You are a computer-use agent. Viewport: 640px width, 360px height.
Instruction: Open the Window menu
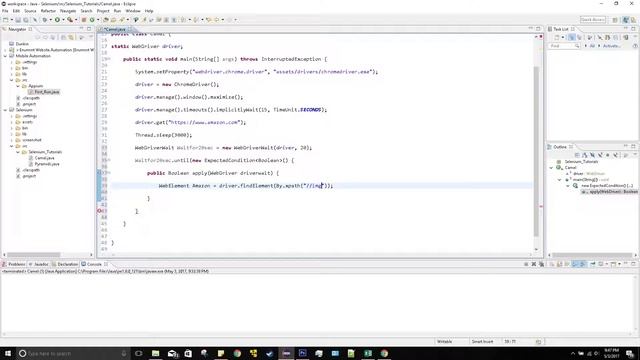[133, 11]
